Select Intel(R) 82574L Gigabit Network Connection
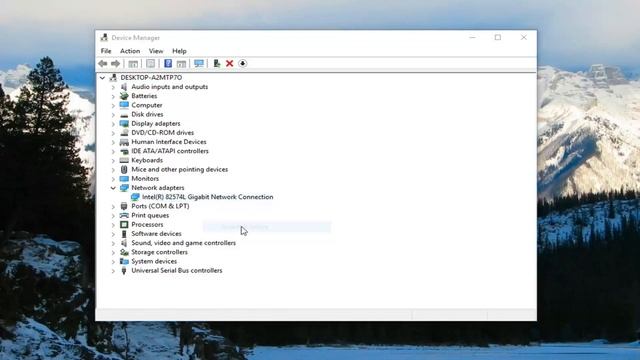This screenshot has width=640, height=360. [208, 197]
